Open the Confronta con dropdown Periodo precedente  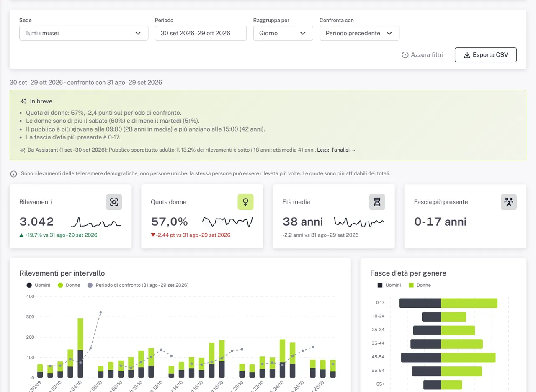pyautogui.click(x=359, y=33)
